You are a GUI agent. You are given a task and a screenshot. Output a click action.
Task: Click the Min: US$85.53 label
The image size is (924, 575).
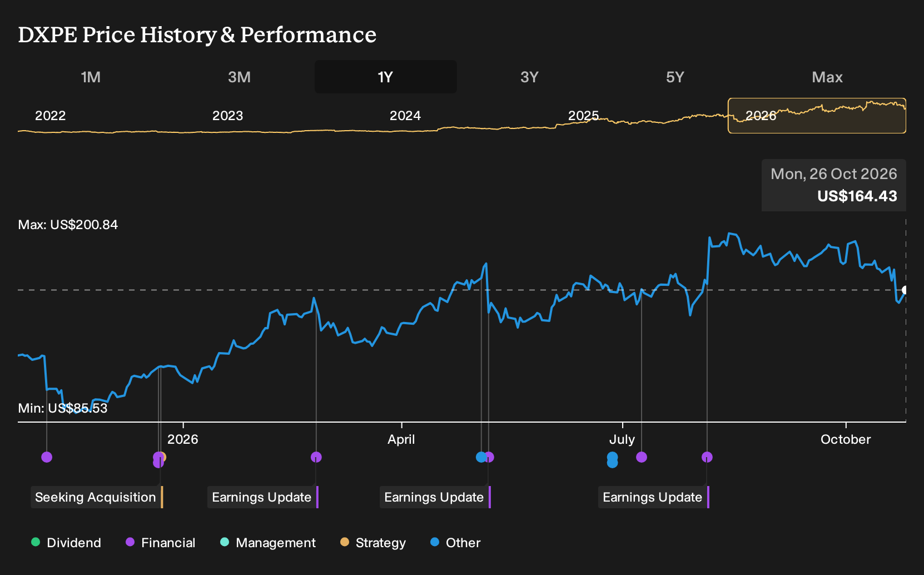click(62, 408)
